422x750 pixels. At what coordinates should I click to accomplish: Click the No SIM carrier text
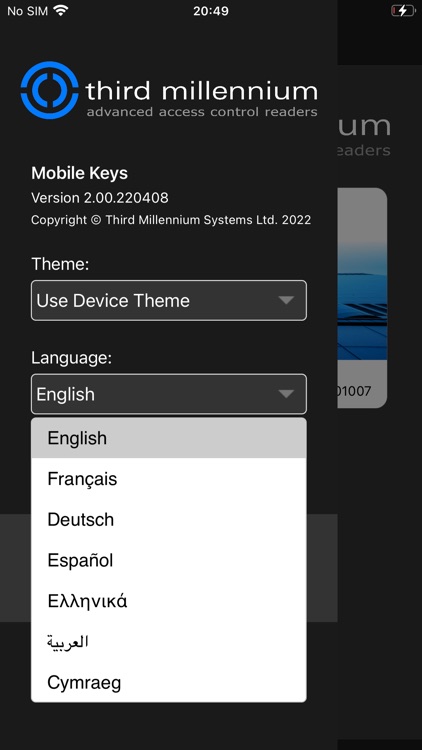coord(27,11)
